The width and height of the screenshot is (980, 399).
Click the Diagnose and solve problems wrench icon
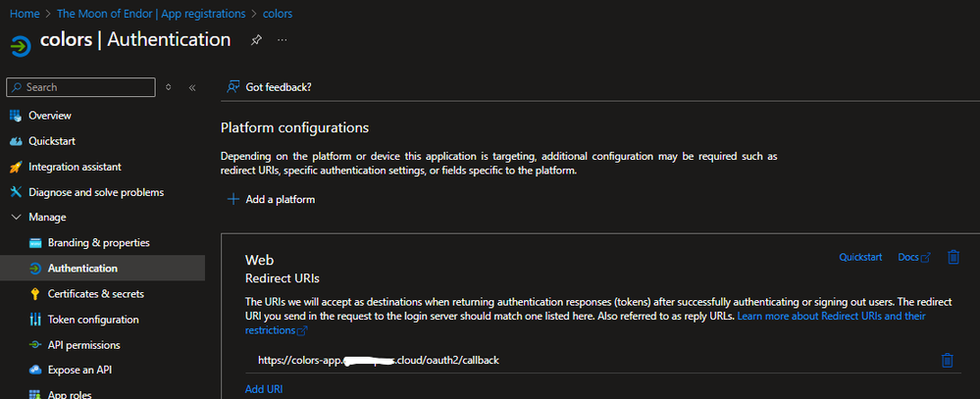[x=17, y=192]
